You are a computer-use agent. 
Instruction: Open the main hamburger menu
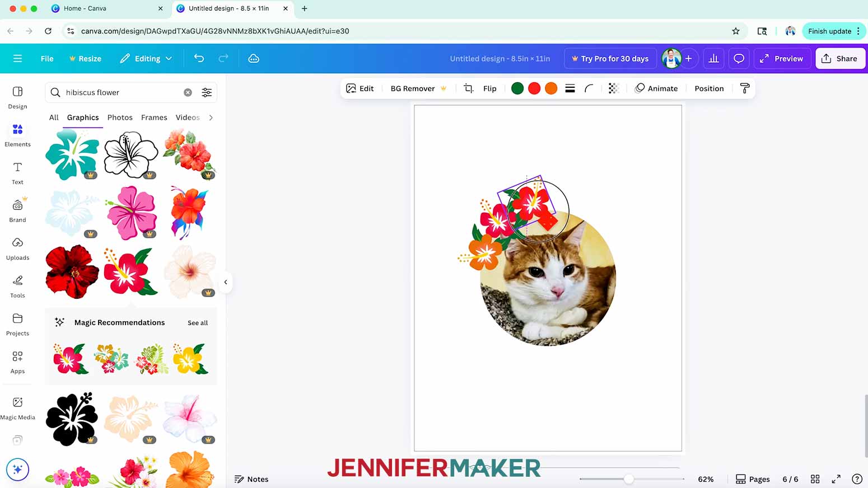coord(17,58)
